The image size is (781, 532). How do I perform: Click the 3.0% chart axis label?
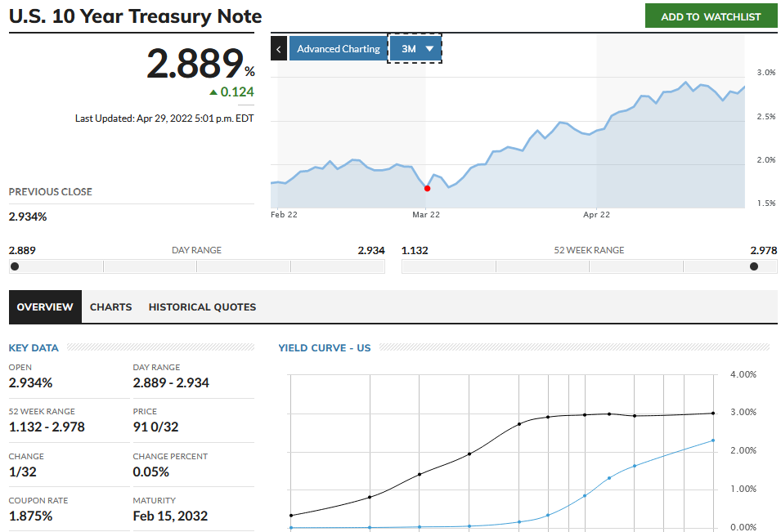tap(766, 73)
